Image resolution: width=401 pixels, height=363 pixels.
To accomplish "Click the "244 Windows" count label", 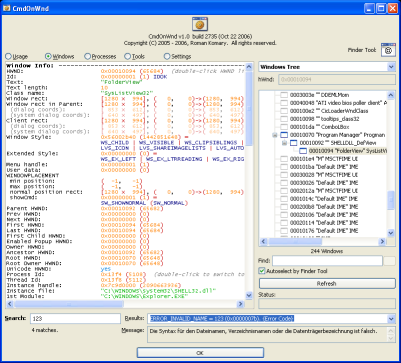I will pos(327,251).
